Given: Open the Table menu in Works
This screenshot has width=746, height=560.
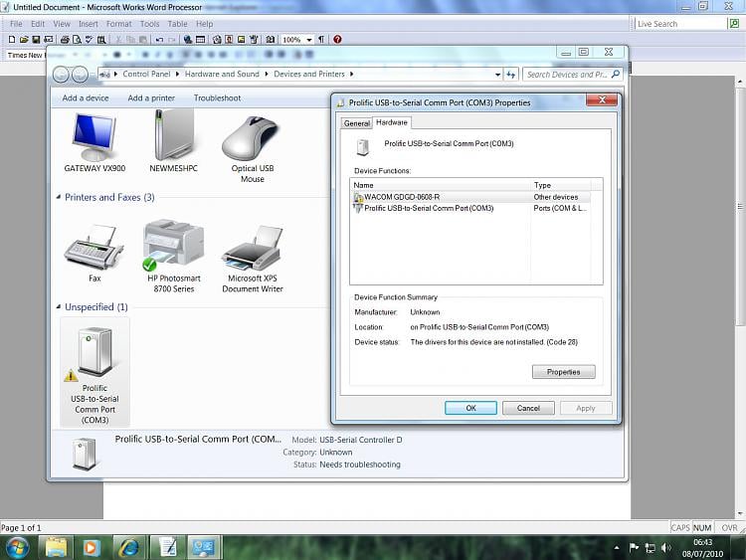Looking at the screenshot, I should (x=177, y=24).
